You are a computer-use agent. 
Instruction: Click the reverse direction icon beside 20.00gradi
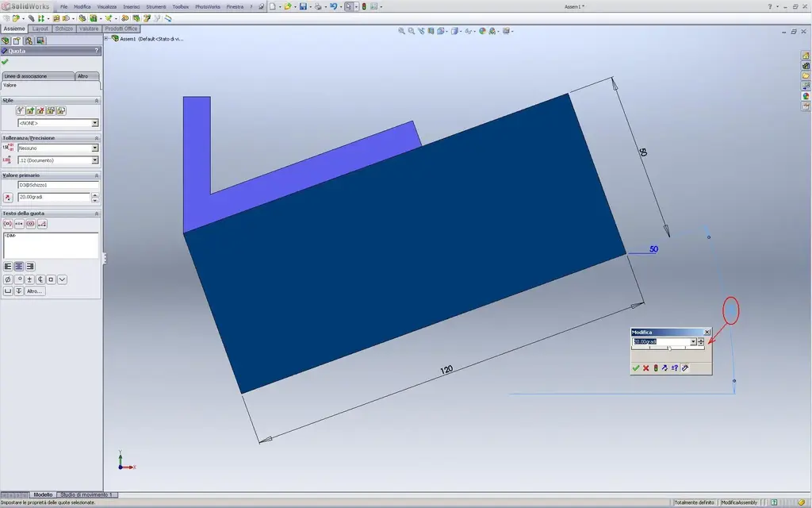(x=8, y=198)
